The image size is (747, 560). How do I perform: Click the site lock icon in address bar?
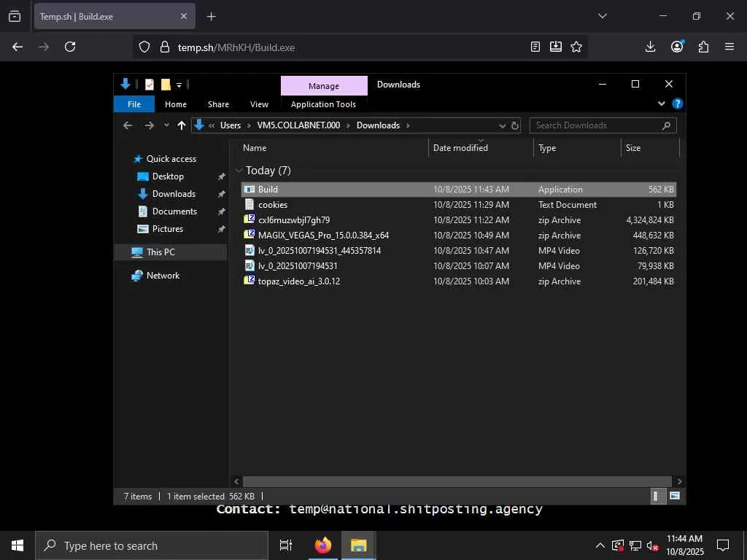[165, 47]
